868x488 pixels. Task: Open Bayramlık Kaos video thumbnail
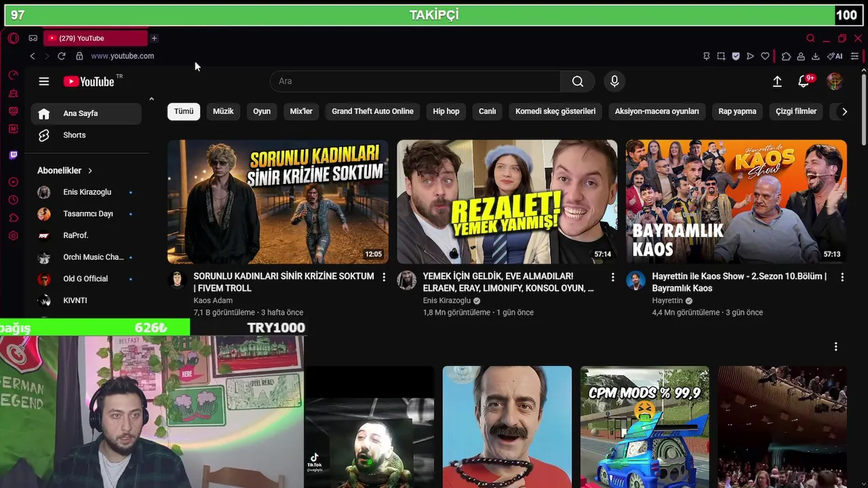point(736,202)
